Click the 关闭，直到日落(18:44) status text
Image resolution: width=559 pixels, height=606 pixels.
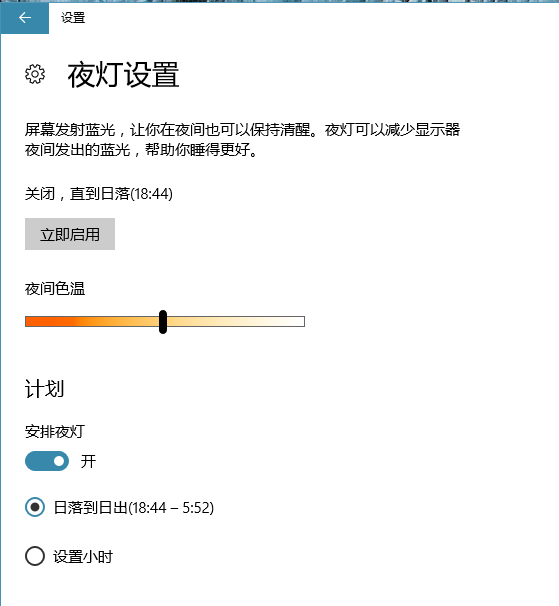[99, 194]
